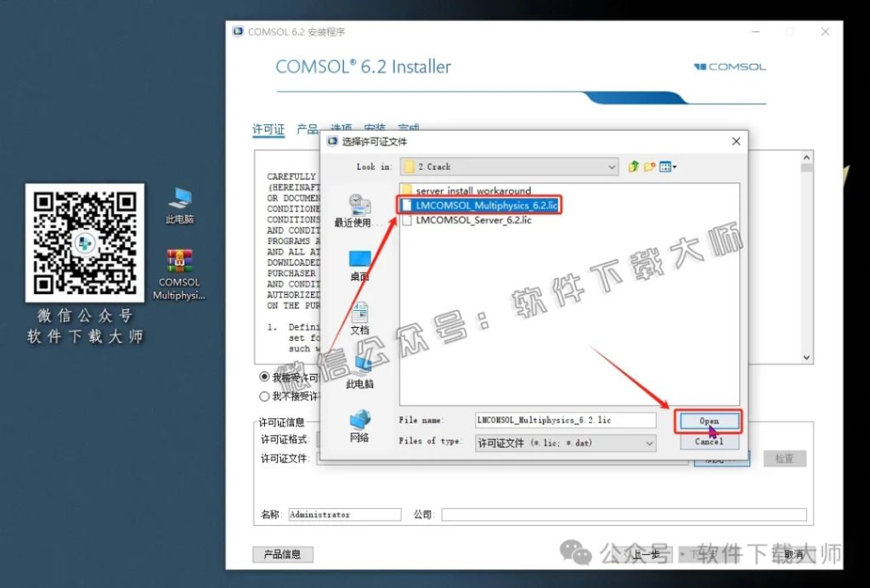Select the Desktop (桌面) sidebar icon
The width and height of the screenshot is (870, 588).
coord(359,259)
